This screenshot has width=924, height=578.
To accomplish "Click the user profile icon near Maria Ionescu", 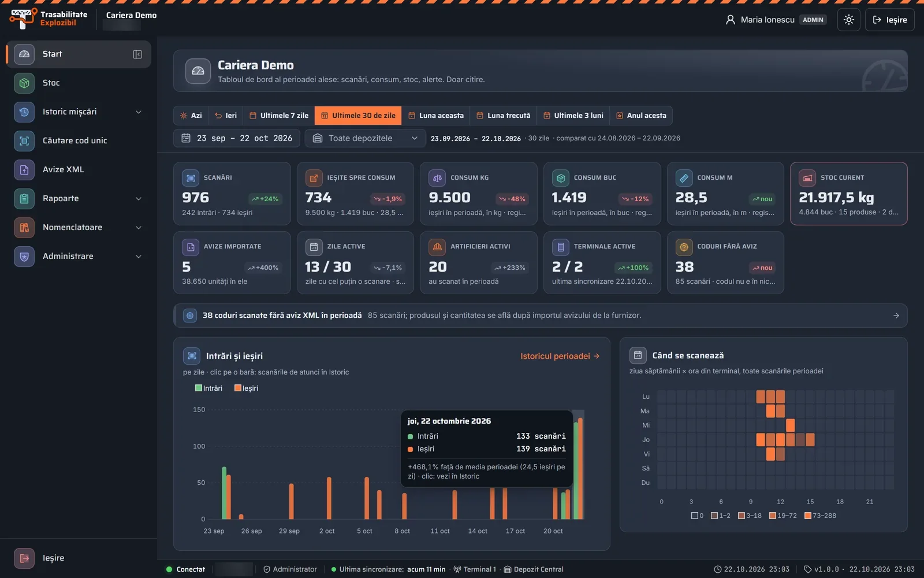I will [731, 20].
